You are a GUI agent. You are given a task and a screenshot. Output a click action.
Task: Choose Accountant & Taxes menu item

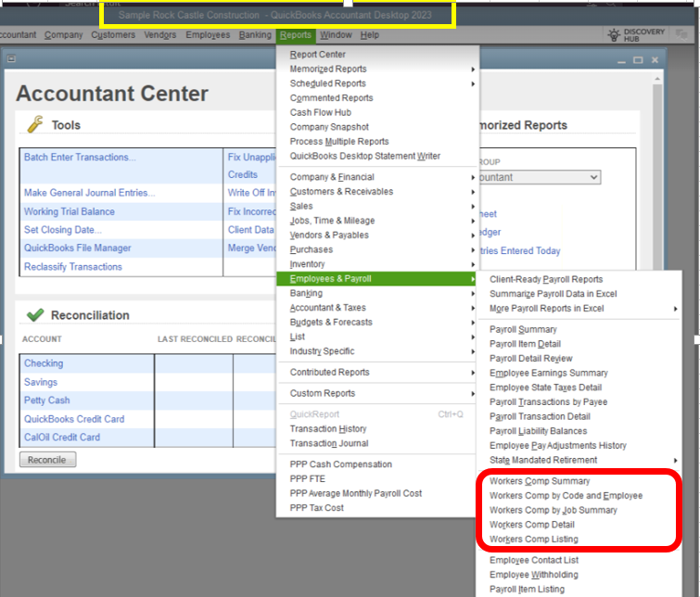tap(327, 308)
